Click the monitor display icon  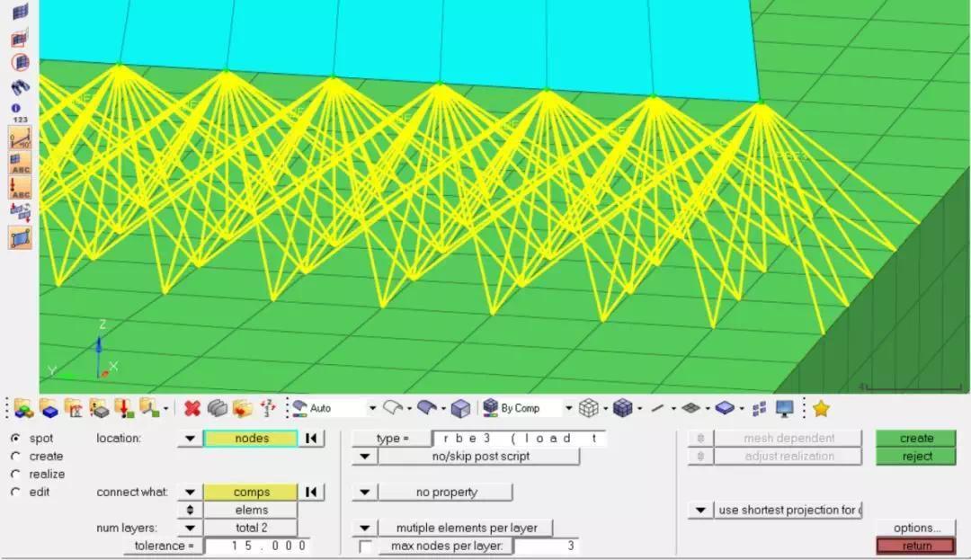pyautogui.click(x=785, y=408)
